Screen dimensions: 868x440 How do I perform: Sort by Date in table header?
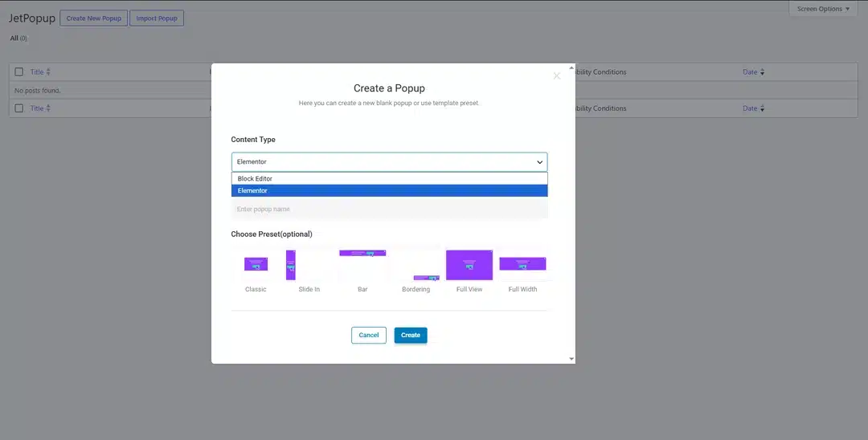tap(753, 71)
